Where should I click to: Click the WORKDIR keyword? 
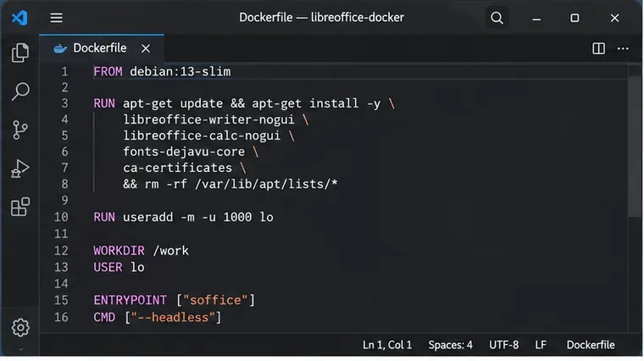[119, 251]
